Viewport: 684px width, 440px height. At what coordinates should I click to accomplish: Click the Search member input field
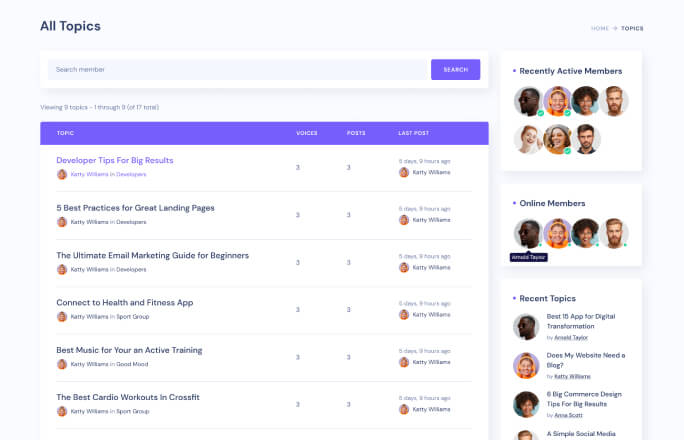click(238, 69)
